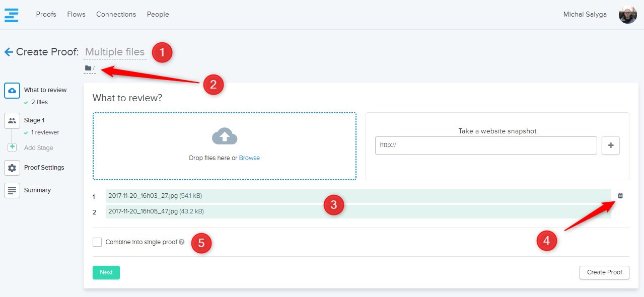The image size is (644, 297).
Task: Open the folder path icon below title
Action: (x=88, y=68)
